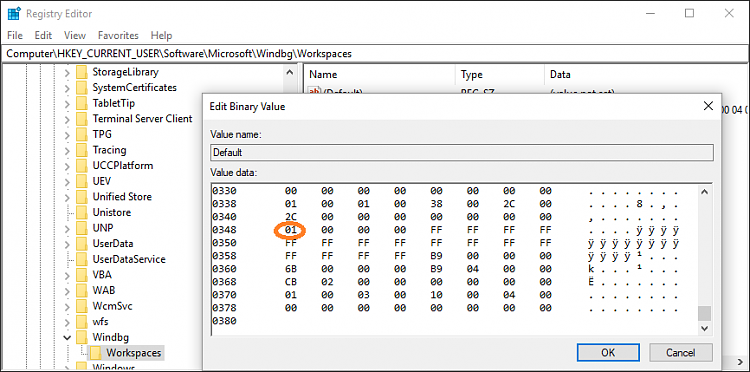Click the Value name field showing Default
Image resolution: width=750 pixels, height=372 pixels.
[462, 153]
